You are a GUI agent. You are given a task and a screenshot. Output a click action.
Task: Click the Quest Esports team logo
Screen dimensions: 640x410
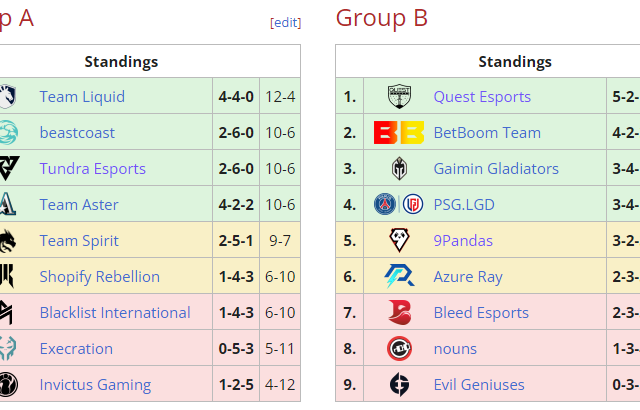coord(399,97)
